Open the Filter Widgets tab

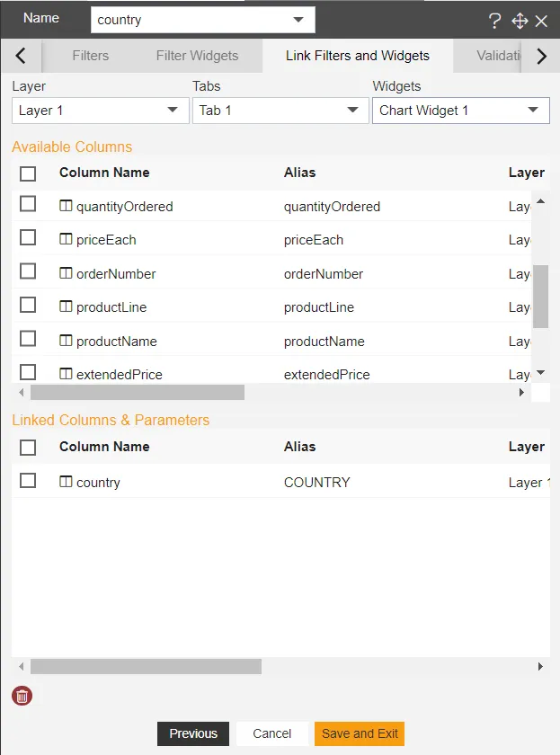pyautogui.click(x=197, y=56)
